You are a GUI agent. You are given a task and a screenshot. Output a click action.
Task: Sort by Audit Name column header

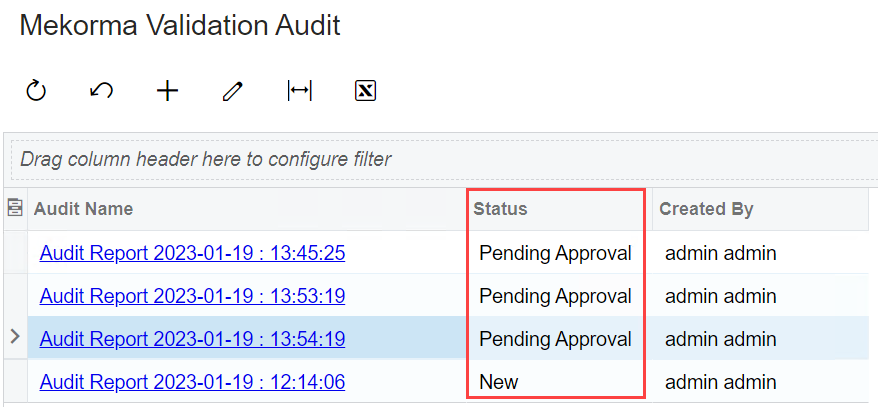click(x=83, y=209)
